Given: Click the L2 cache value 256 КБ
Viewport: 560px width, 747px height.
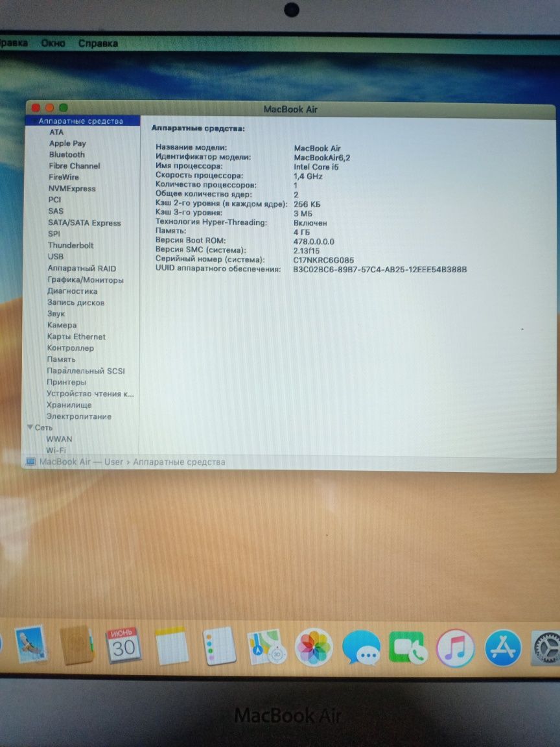Looking at the screenshot, I should click(x=307, y=204).
